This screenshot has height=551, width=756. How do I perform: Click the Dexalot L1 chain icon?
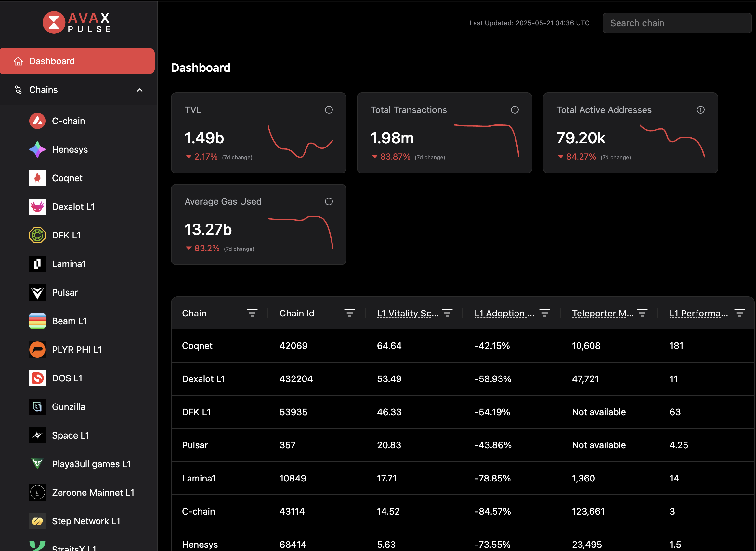click(x=37, y=207)
